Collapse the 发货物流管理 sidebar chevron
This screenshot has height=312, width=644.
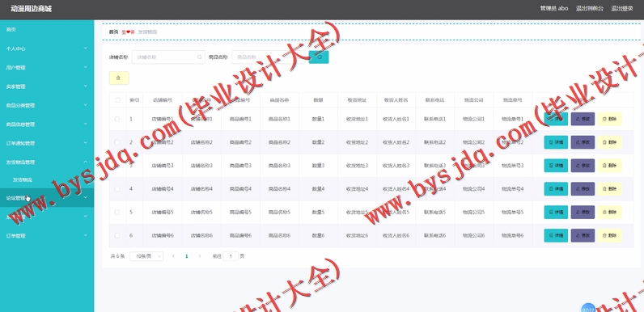tap(86, 162)
